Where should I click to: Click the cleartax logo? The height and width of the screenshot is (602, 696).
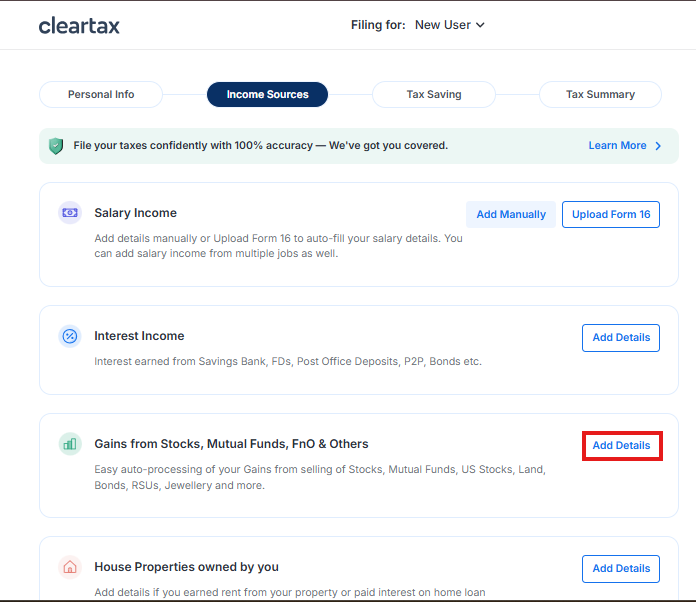coord(79,25)
